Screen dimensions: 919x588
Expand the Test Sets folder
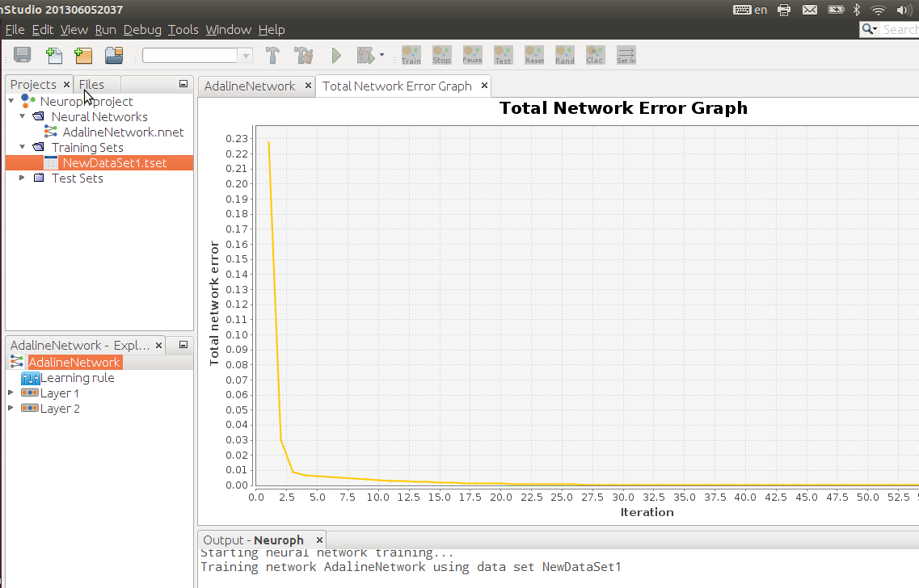pyautogui.click(x=23, y=178)
